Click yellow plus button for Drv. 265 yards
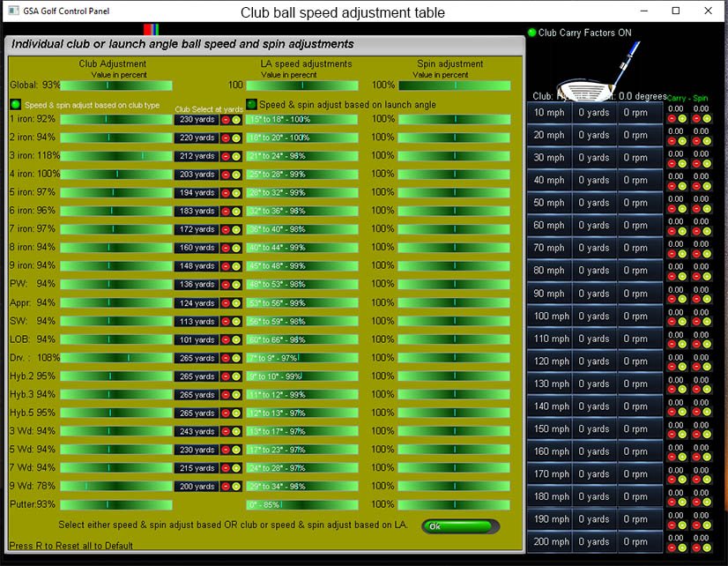This screenshot has height=566, width=728. [x=236, y=359]
